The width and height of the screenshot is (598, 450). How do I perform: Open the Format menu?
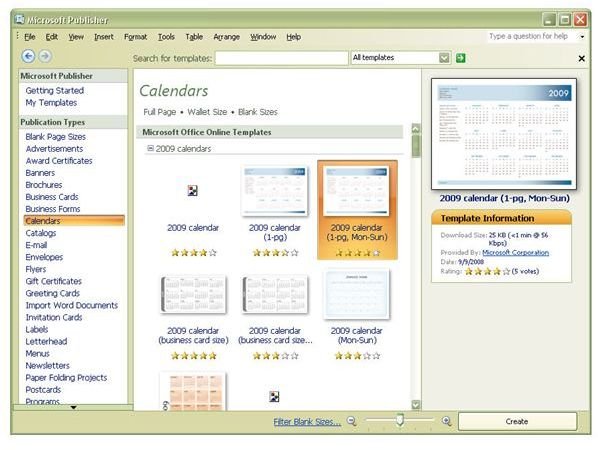135,37
